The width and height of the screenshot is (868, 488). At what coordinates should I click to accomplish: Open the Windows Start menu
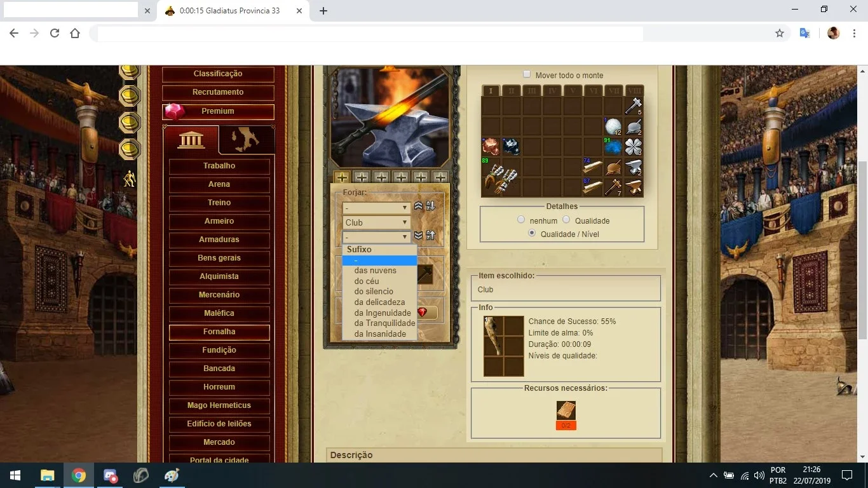pos(15,475)
